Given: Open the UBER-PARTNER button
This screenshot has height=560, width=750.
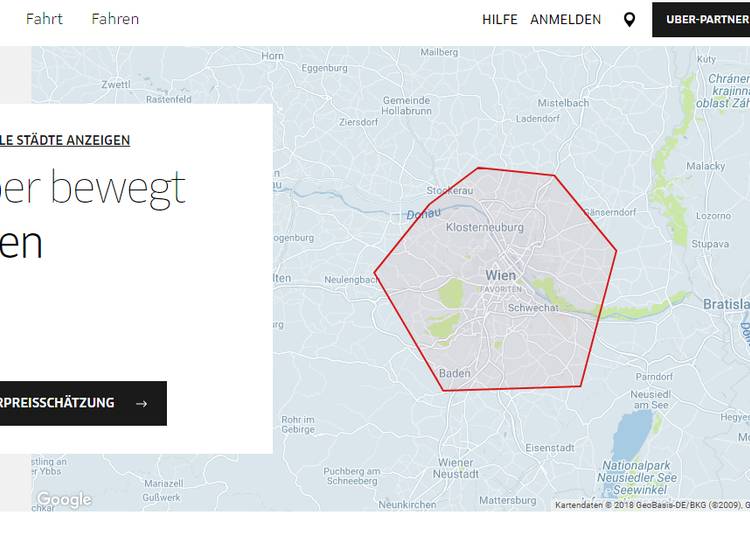Looking at the screenshot, I should click(x=701, y=20).
